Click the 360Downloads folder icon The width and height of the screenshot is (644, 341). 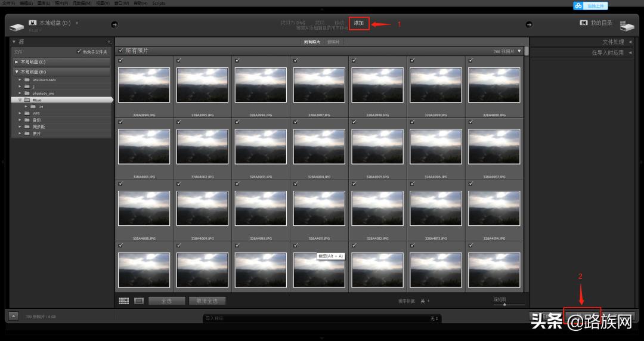click(27, 79)
